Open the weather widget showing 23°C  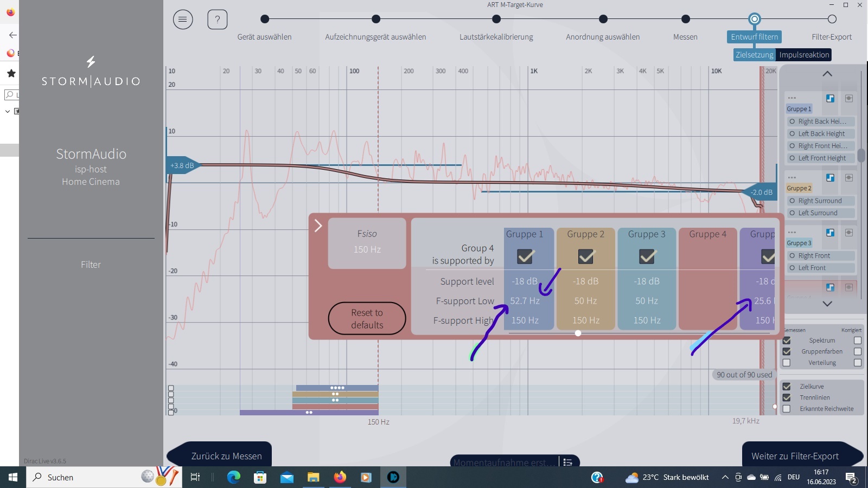[x=667, y=477]
